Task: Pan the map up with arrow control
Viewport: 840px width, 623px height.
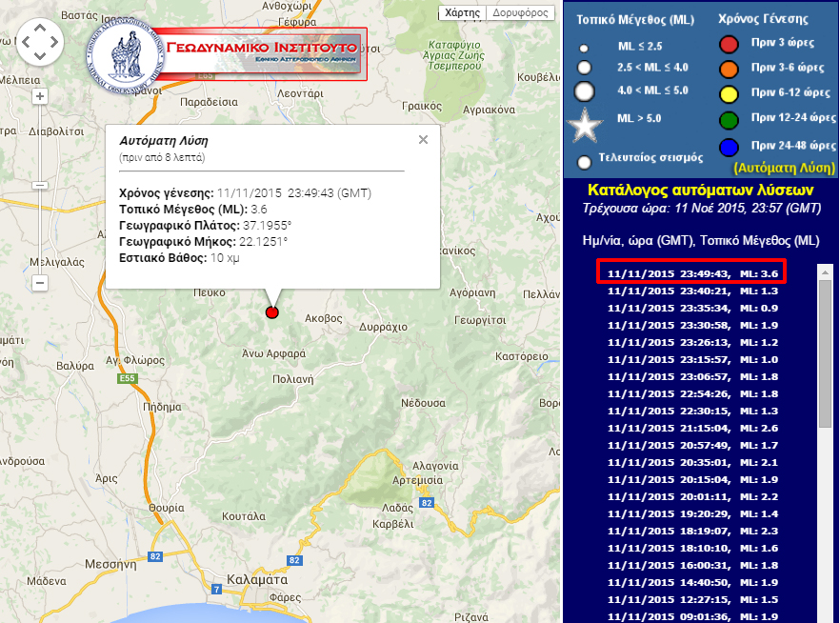Action: point(39,26)
